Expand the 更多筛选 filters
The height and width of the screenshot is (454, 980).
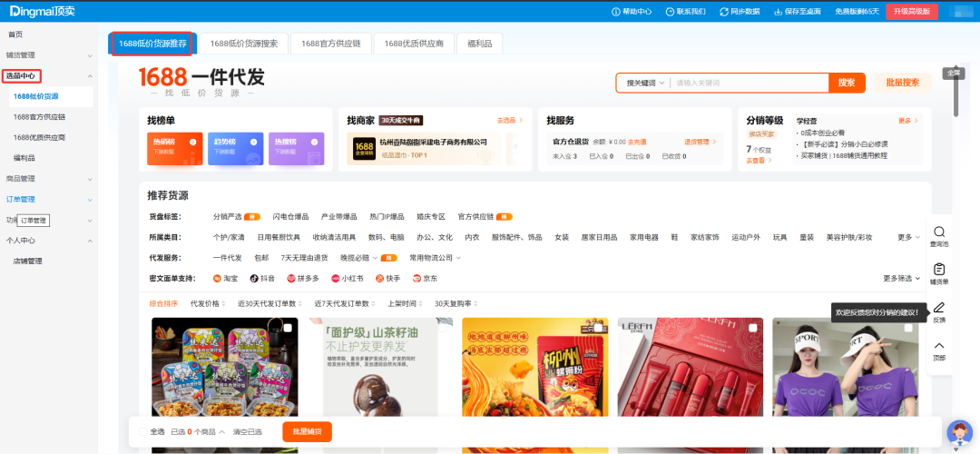[x=901, y=278]
